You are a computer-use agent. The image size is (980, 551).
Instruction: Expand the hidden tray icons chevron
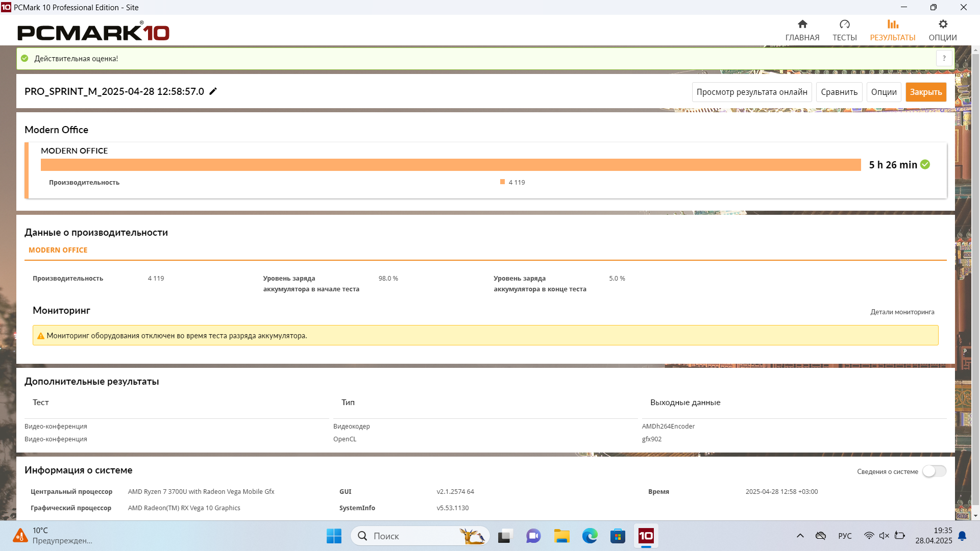click(x=800, y=536)
